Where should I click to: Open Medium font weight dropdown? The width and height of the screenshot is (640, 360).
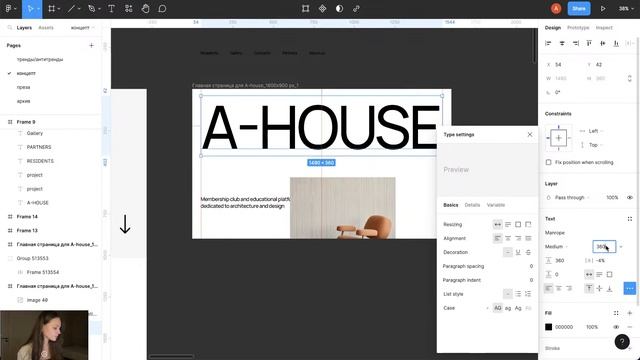(556, 247)
